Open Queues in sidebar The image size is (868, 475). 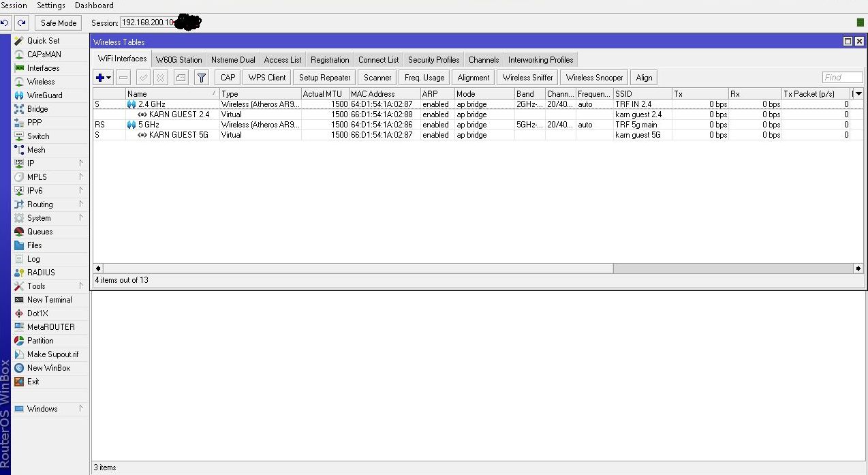[x=40, y=232]
